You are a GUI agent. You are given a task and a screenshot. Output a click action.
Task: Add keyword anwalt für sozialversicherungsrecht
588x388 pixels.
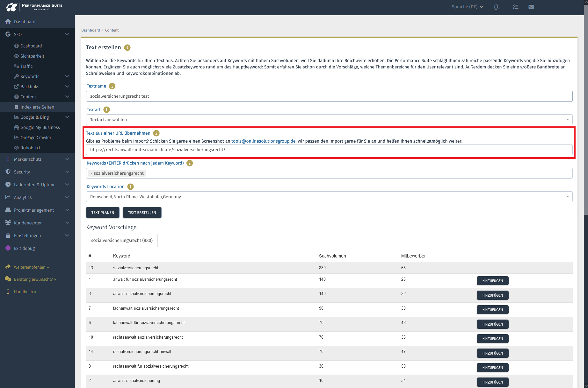[492, 281]
